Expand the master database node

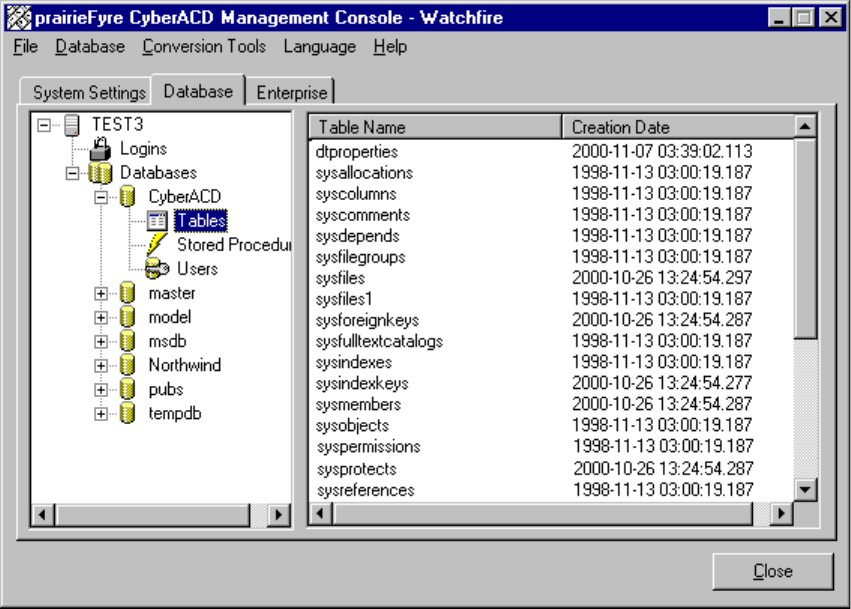[x=100, y=294]
